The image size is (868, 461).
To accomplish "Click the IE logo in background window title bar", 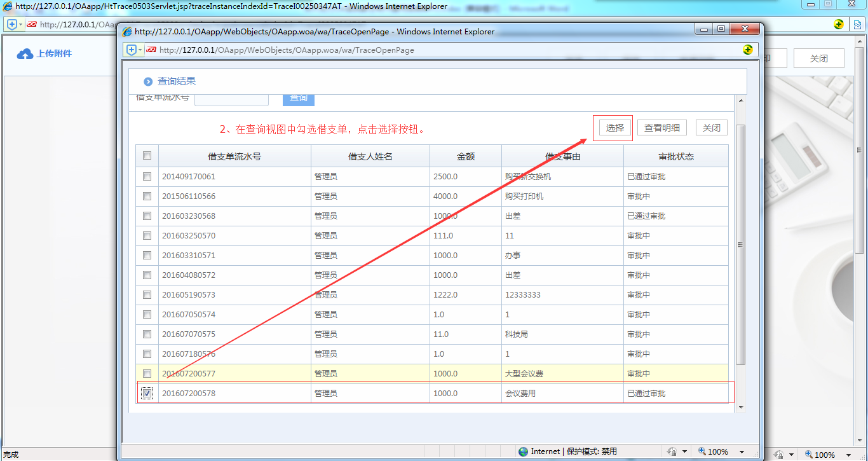I will [8, 6].
